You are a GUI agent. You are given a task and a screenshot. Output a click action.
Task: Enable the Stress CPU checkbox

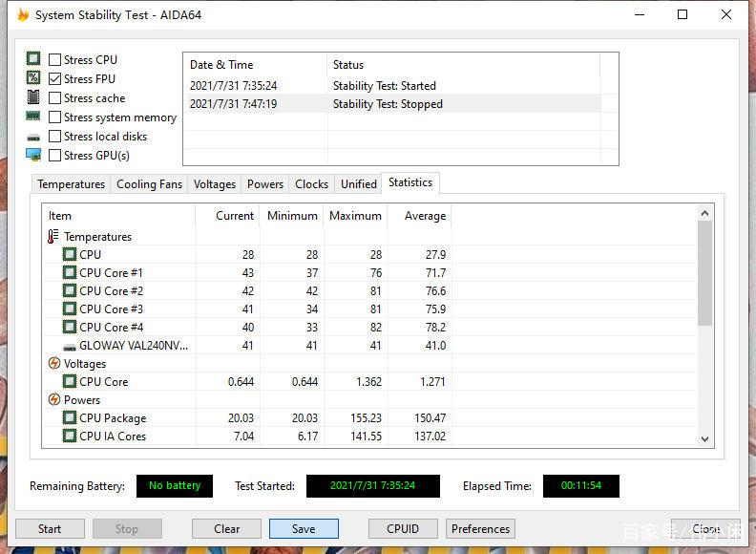click(55, 59)
